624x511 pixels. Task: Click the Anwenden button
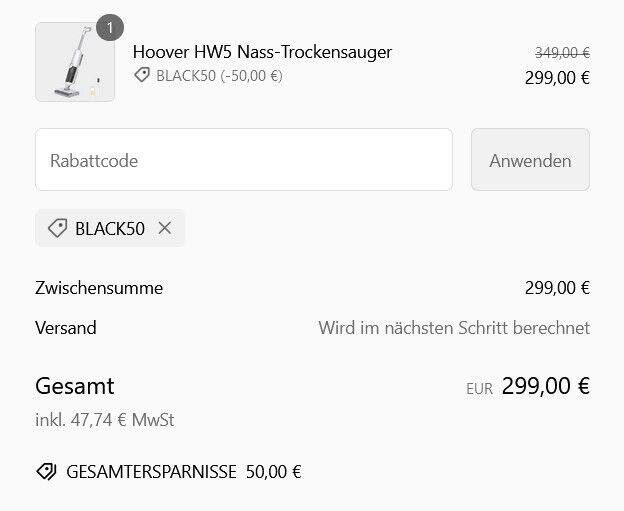(x=530, y=160)
